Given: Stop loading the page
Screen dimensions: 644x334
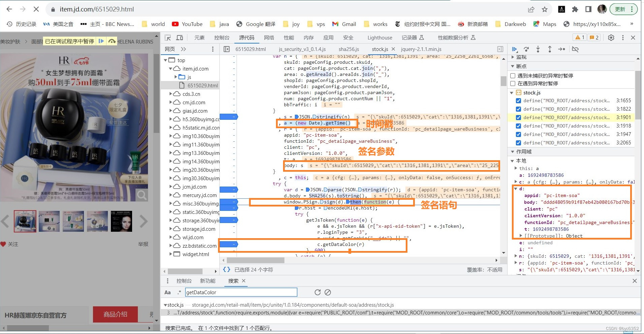Looking at the screenshot, I should pos(36,9).
